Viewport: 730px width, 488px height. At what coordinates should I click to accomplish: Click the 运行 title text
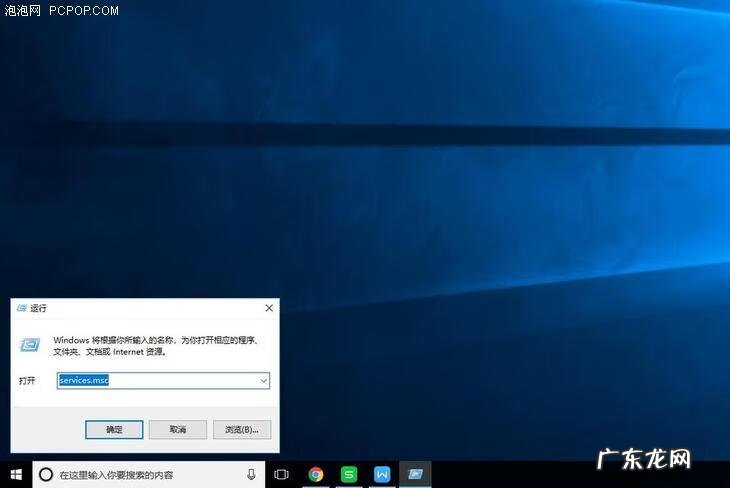(38, 308)
